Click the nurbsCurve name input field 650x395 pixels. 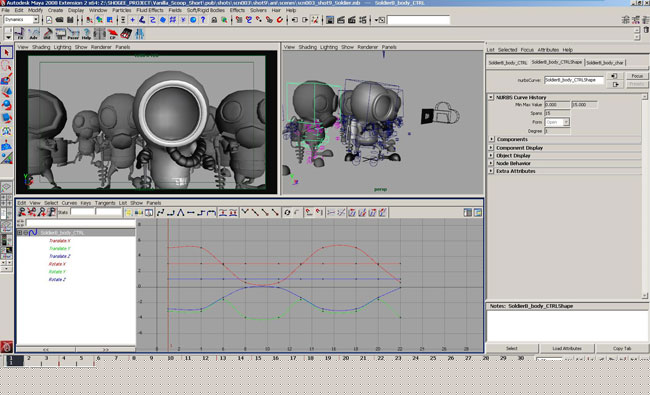point(574,80)
